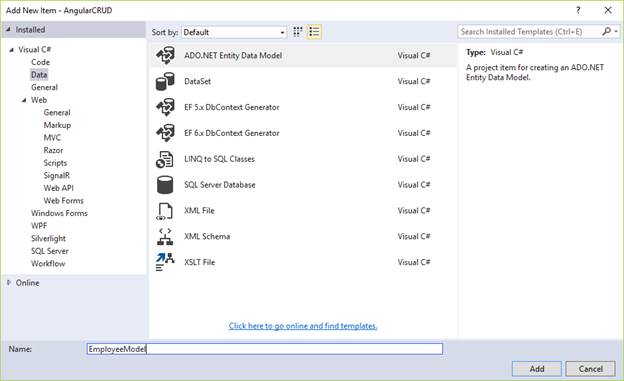Select the 'DataSet' template name
The height and width of the screenshot is (381, 624).
click(197, 81)
